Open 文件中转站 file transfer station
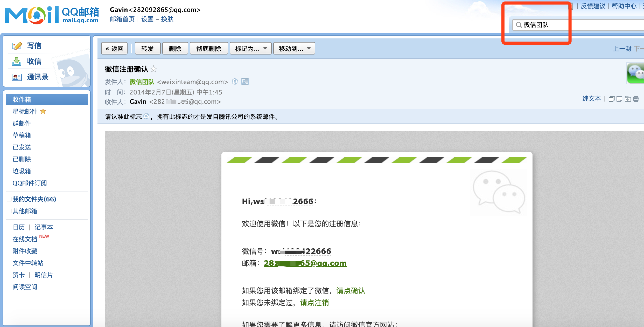Image resolution: width=644 pixels, height=327 pixels. (28, 263)
